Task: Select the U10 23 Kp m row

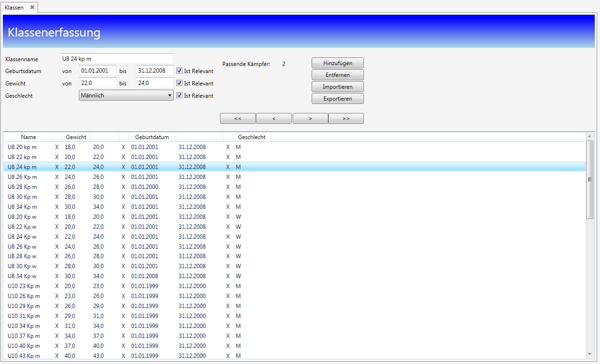Action: pos(24,286)
